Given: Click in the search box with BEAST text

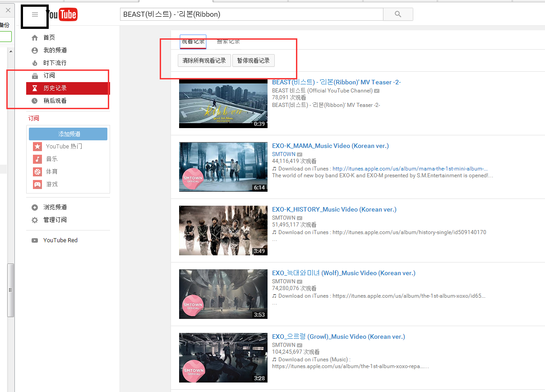Looking at the screenshot, I should [x=251, y=14].
